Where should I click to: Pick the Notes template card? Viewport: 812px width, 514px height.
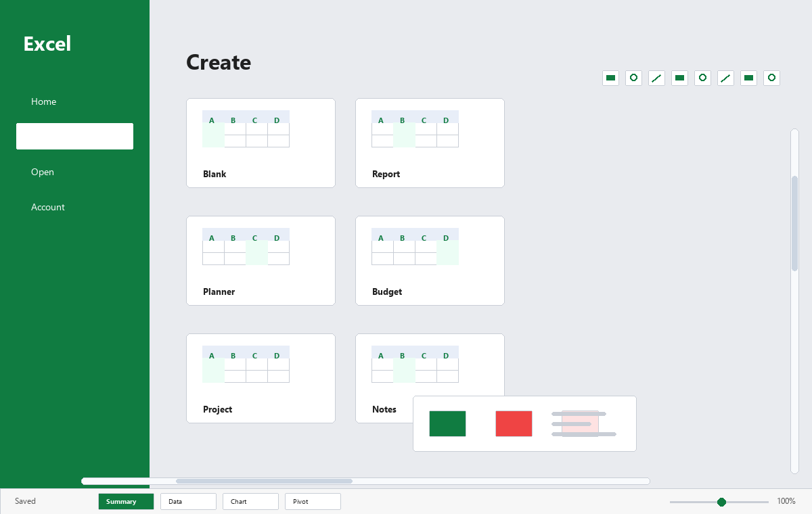pos(430,378)
